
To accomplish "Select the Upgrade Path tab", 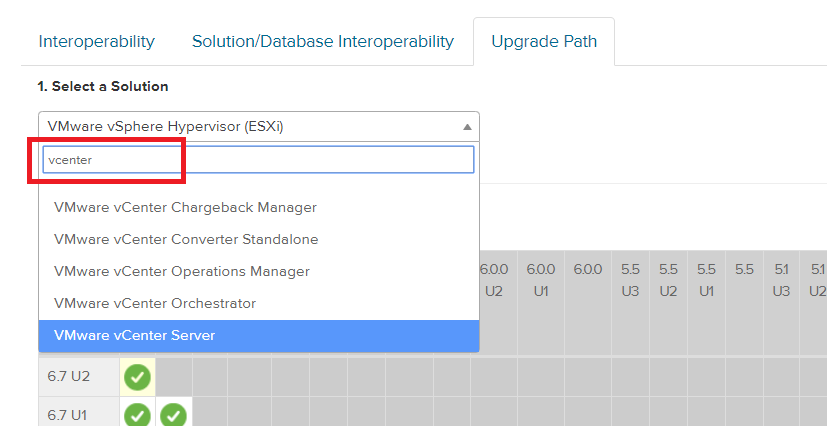I will [544, 42].
